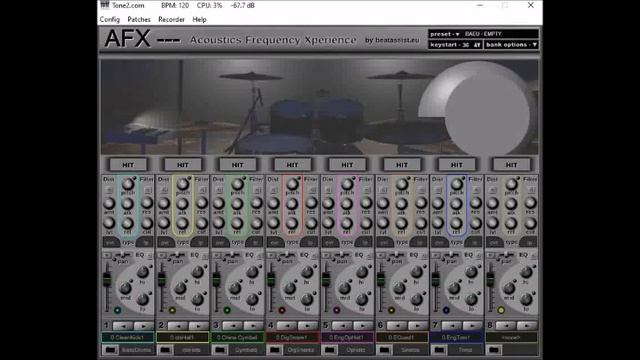Viewport: 640px width, 360px height.
Task: Open the Recorder menu
Action: click(171, 20)
